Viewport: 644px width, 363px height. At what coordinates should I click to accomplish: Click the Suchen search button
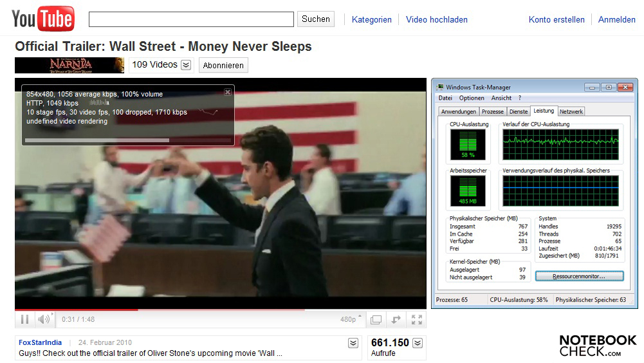pyautogui.click(x=316, y=19)
